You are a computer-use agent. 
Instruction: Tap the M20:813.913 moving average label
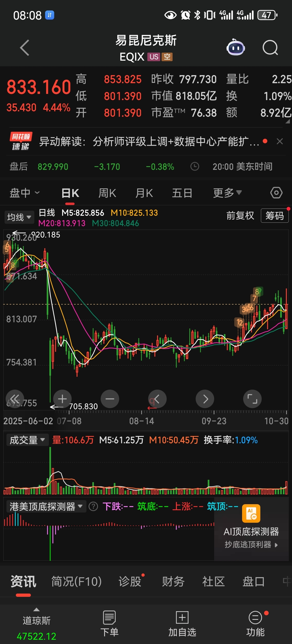click(62, 223)
